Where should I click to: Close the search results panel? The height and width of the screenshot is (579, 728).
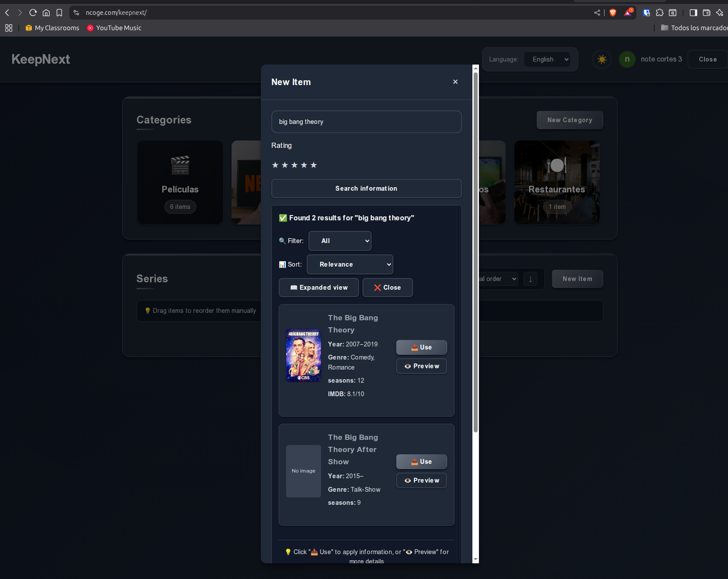(388, 288)
